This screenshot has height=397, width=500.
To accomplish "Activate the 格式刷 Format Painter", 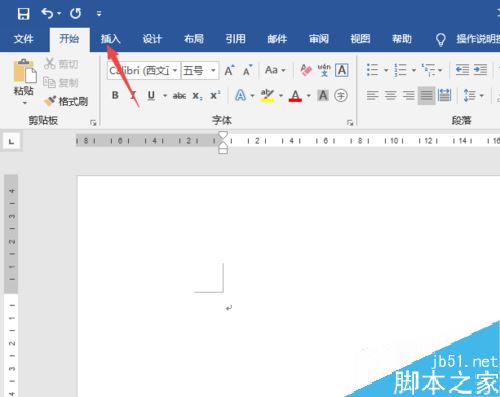I will (66, 101).
